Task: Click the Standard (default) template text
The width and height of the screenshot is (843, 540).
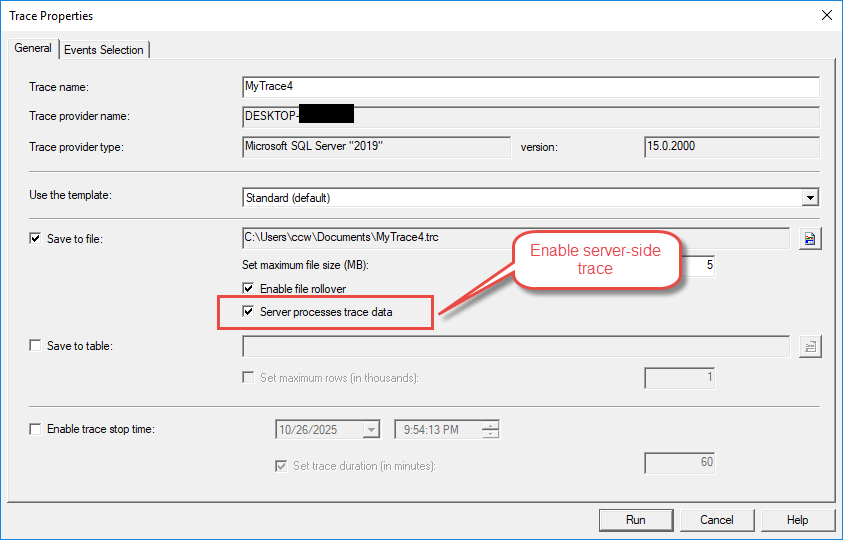Action: [288, 198]
